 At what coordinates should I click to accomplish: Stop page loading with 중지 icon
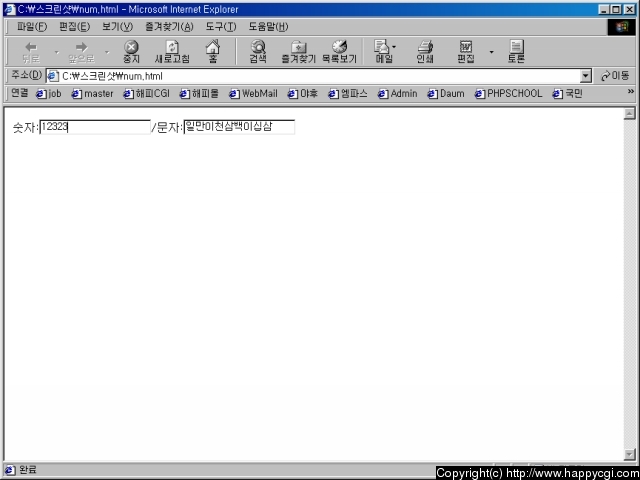click(131, 52)
